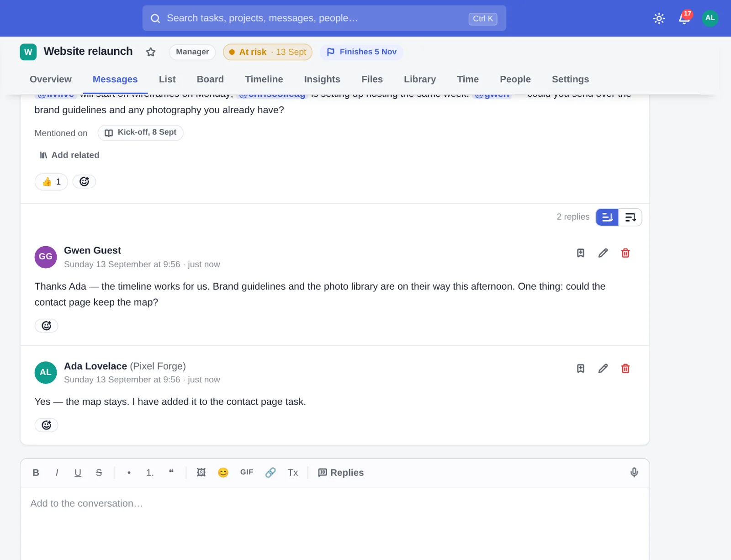Focus the Add to the conversation field

tap(335, 523)
